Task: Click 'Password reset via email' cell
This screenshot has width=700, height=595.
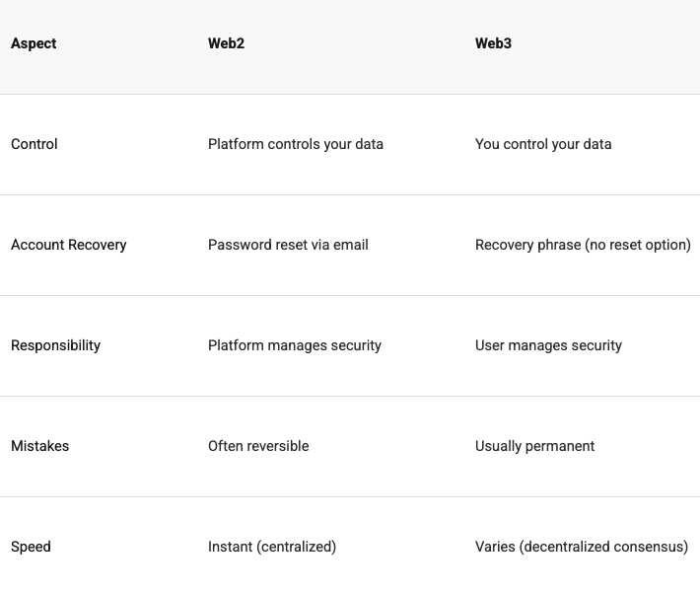Action: pyautogui.click(x=288, y=245)
